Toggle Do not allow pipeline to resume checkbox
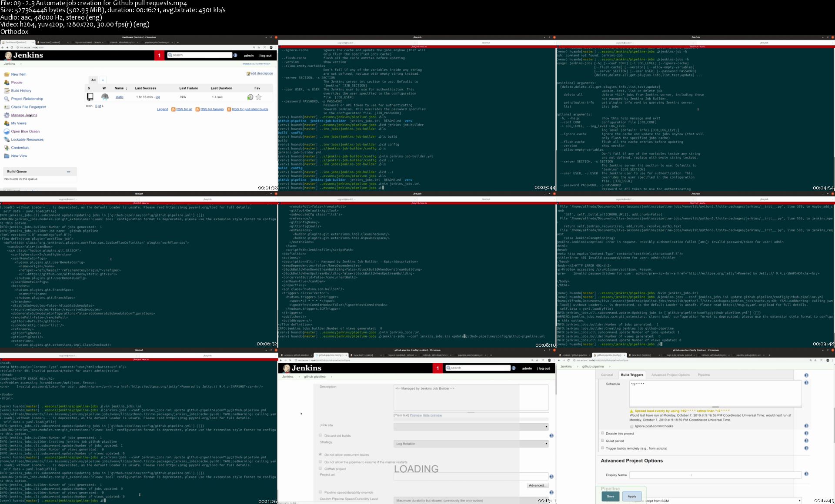The width and height of the screenshot is (835, 504). 321,461
